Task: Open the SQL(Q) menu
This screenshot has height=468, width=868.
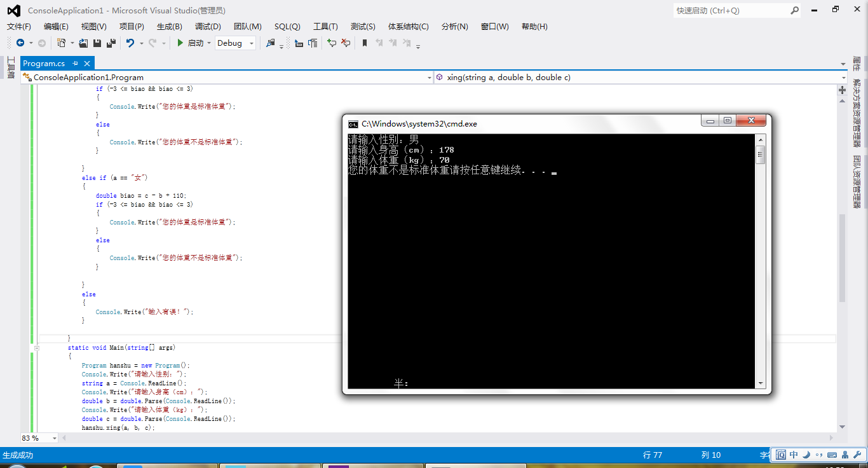Action: coord(287,27)
